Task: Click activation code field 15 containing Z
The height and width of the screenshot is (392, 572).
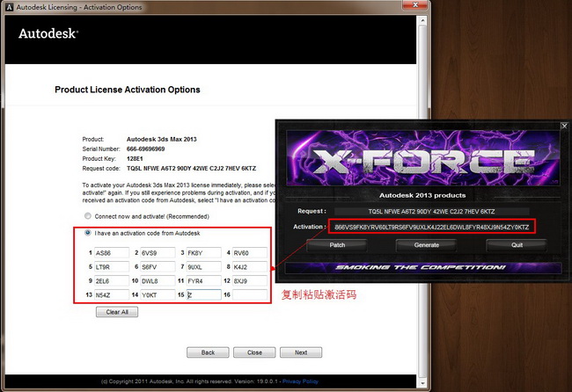Action: coord(203,294)
